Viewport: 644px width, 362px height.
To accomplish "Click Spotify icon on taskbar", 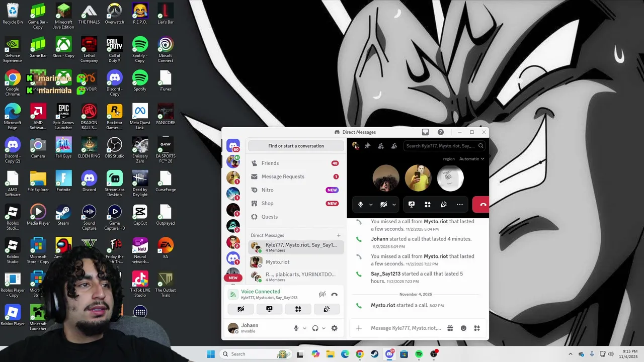I will [x=419, y=354].
